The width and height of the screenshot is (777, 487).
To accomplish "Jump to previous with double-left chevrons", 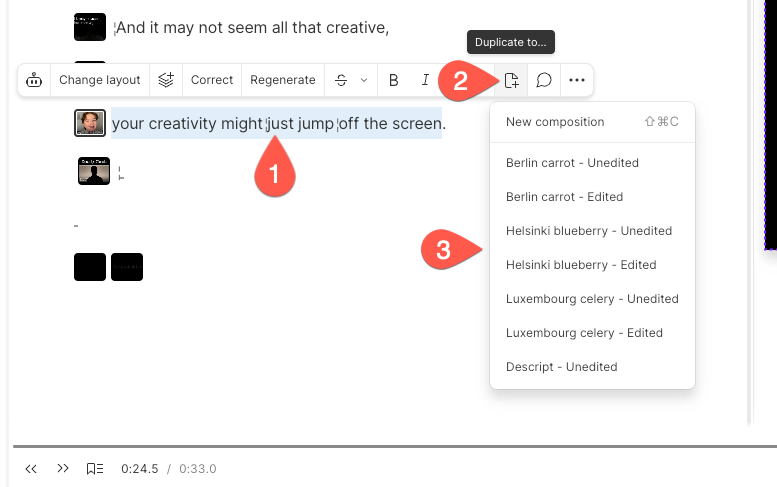I will click(31, 469).
